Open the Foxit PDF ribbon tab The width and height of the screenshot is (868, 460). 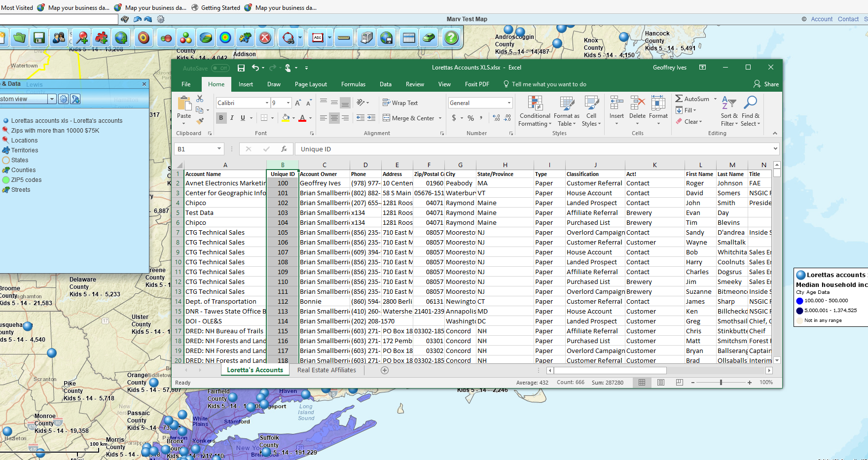(x=477, y=84)
